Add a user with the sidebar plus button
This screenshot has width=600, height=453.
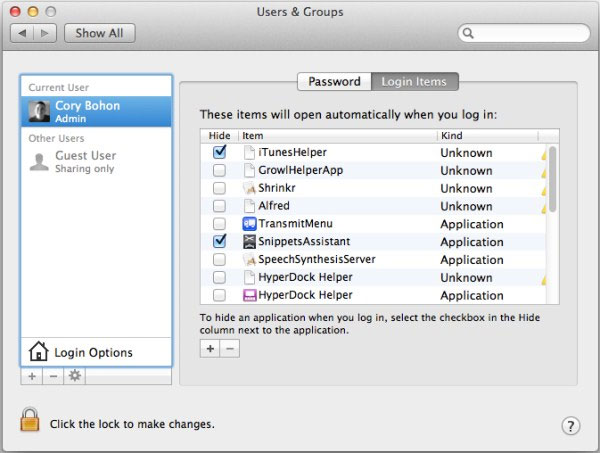(x=32, y=376)
